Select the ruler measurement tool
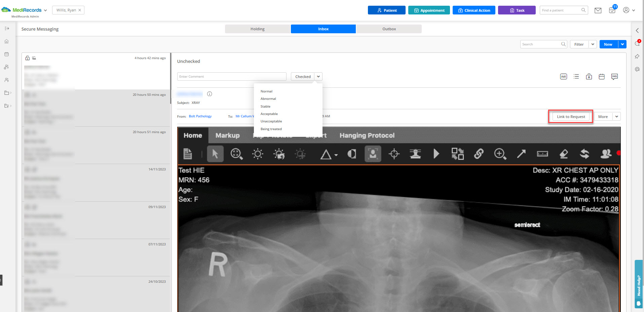The image size is (644, 312). coord(542,154)
